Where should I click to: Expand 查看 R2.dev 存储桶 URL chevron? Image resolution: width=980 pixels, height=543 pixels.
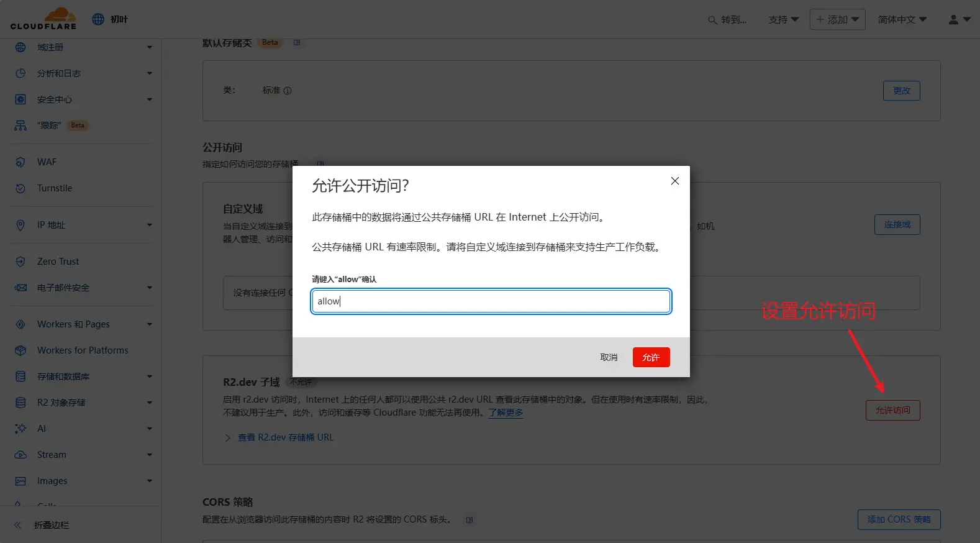point(227,438)
